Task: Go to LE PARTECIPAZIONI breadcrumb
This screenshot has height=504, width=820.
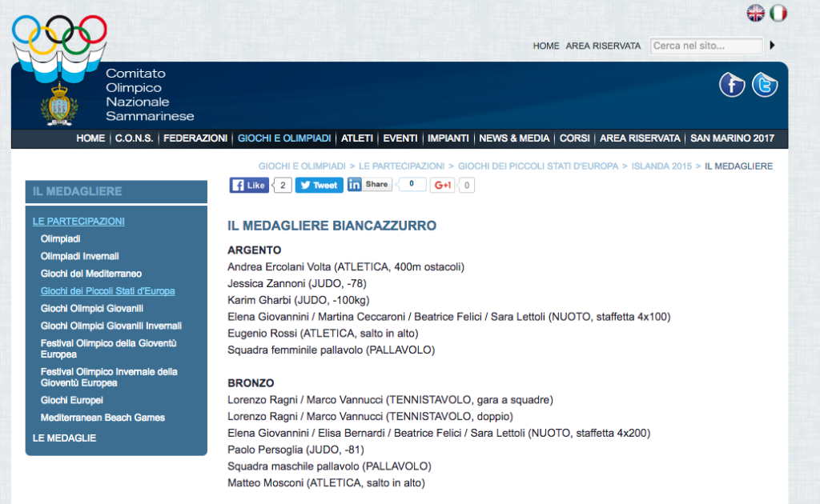Action: tap(402, 166)
